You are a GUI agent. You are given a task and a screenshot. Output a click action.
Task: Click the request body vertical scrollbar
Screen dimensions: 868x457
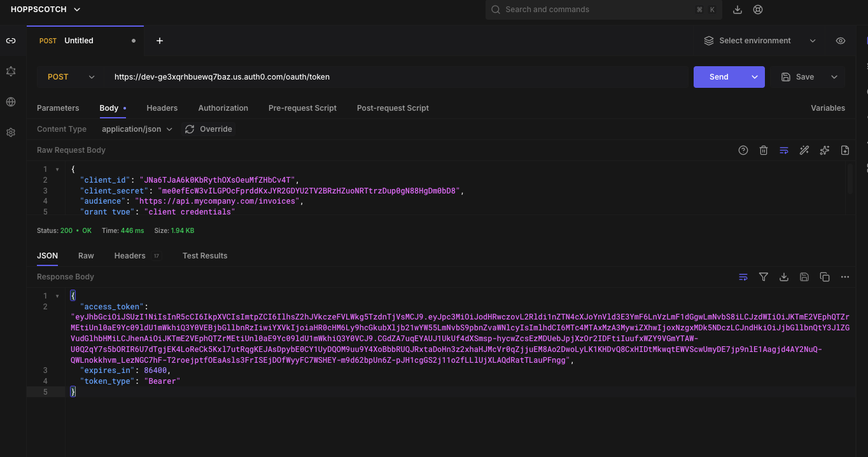(849, 179)
